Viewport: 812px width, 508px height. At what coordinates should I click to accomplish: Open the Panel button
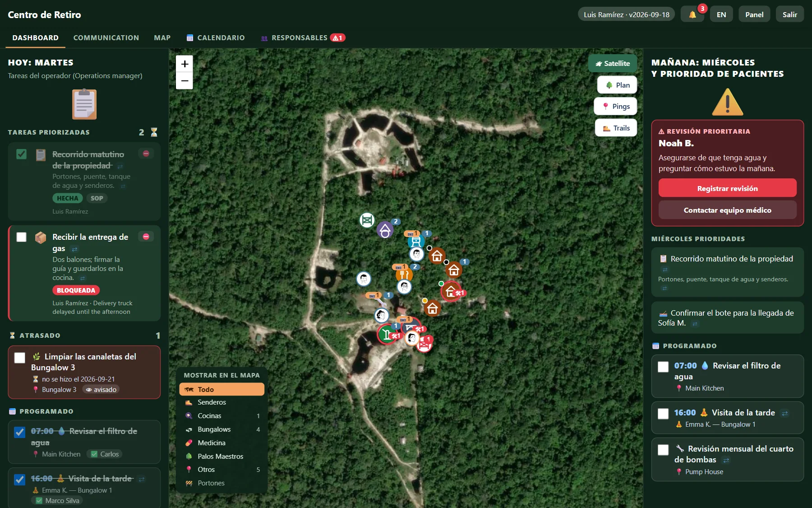click(x=754, y=14)
